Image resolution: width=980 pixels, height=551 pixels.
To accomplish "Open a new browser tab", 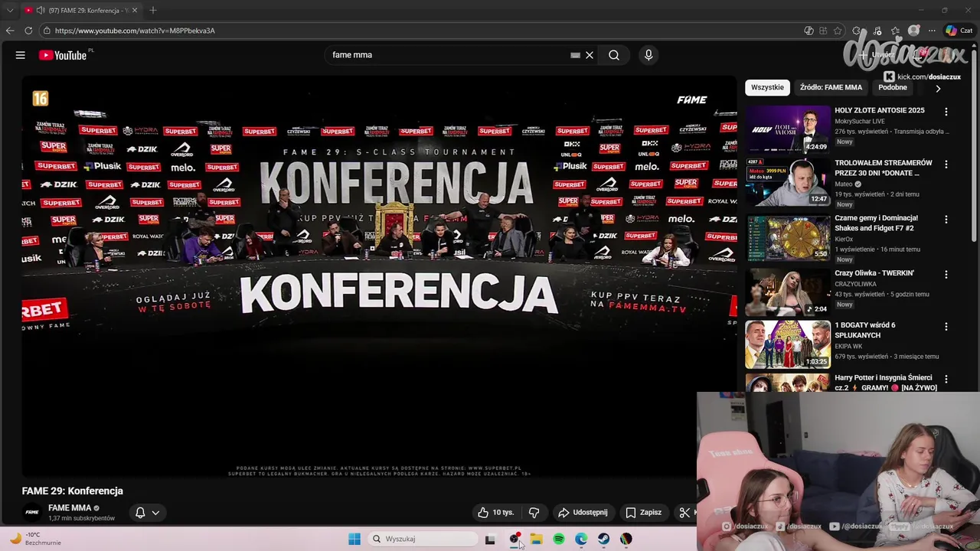I will (x=153, y=10).
